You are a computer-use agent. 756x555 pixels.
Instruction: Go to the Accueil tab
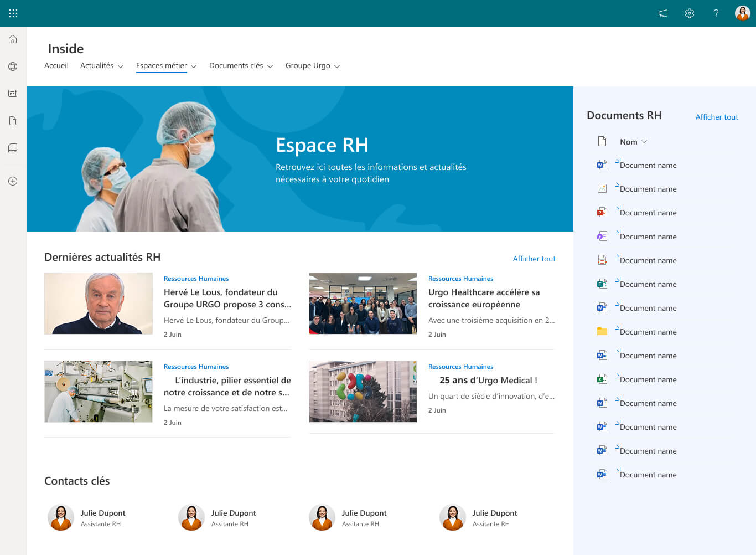pyautogui.click(x=56, y=66)
